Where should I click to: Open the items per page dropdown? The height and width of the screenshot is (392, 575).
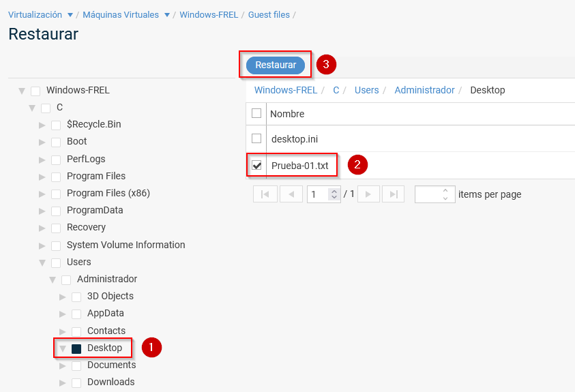(x=445, y=194)
